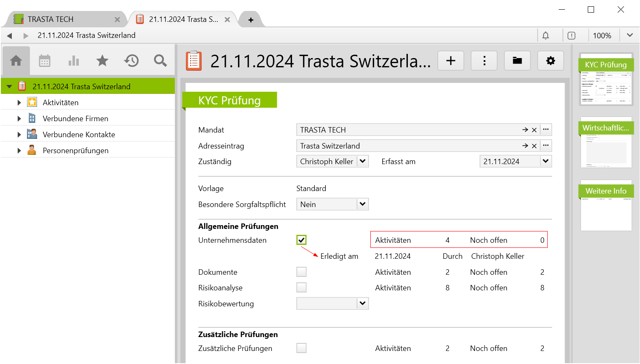Open the bar chart statistics icon

74,61
